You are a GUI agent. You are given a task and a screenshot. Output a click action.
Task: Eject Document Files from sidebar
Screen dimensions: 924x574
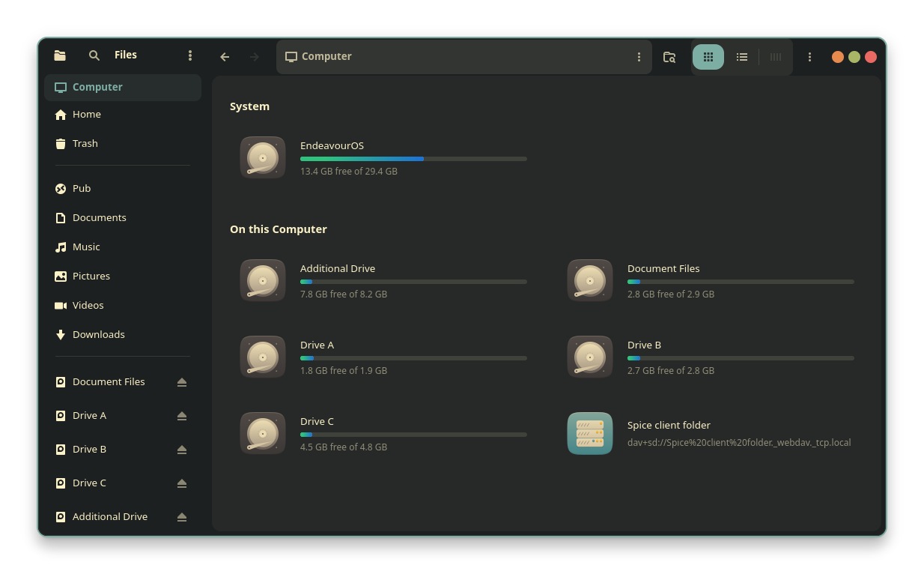(182, 382)
